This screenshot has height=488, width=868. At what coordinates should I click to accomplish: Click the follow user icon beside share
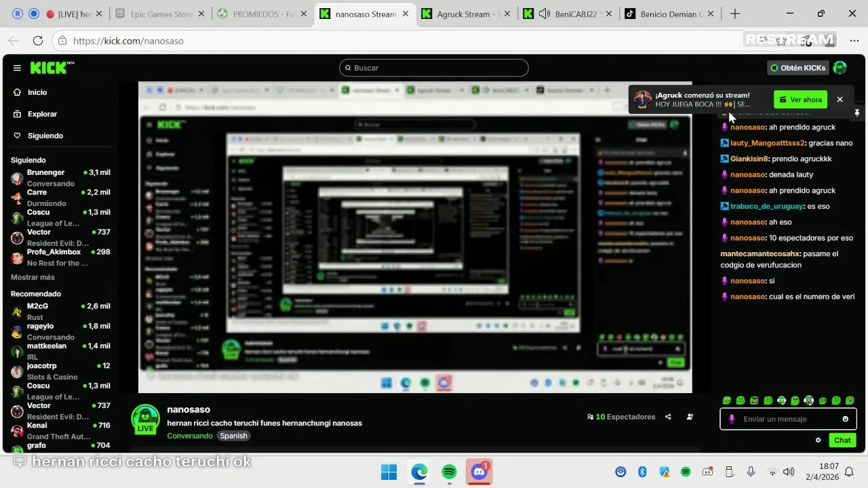(690, 417)
